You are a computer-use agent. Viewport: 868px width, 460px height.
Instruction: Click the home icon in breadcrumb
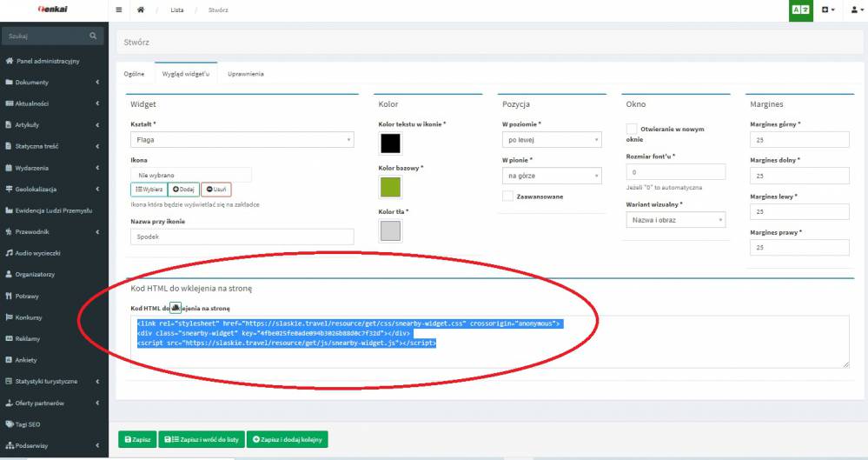tap(141, 10)
